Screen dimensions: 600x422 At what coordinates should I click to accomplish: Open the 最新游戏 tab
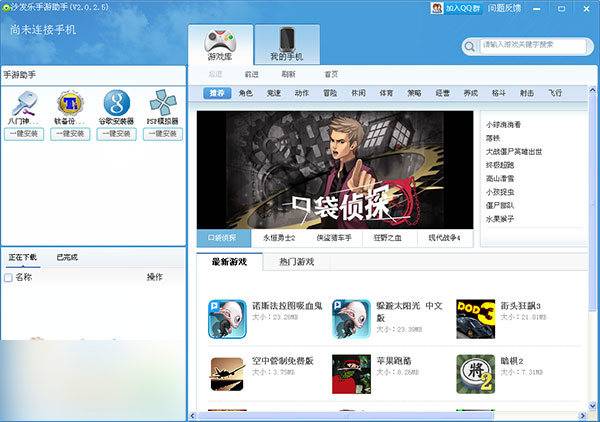click(x=230, y=262)
